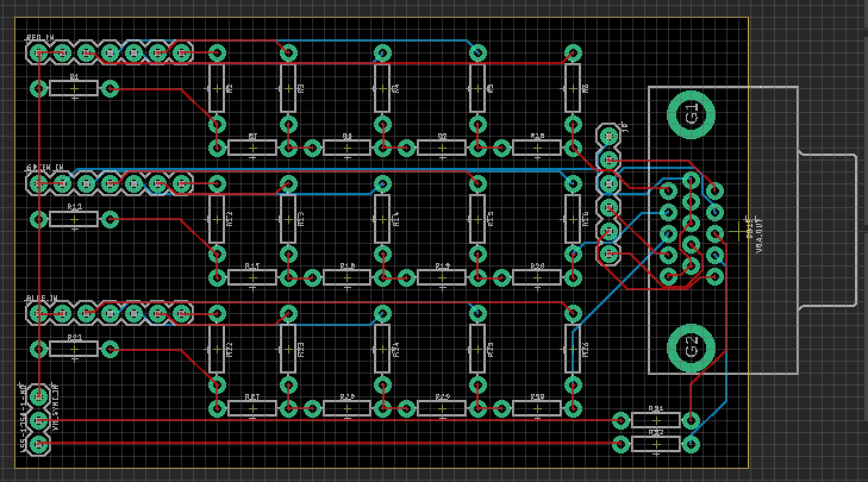Click the VH_SYNC_IN header label
This screenshot has height=482, width=868.
pos(55,406)
